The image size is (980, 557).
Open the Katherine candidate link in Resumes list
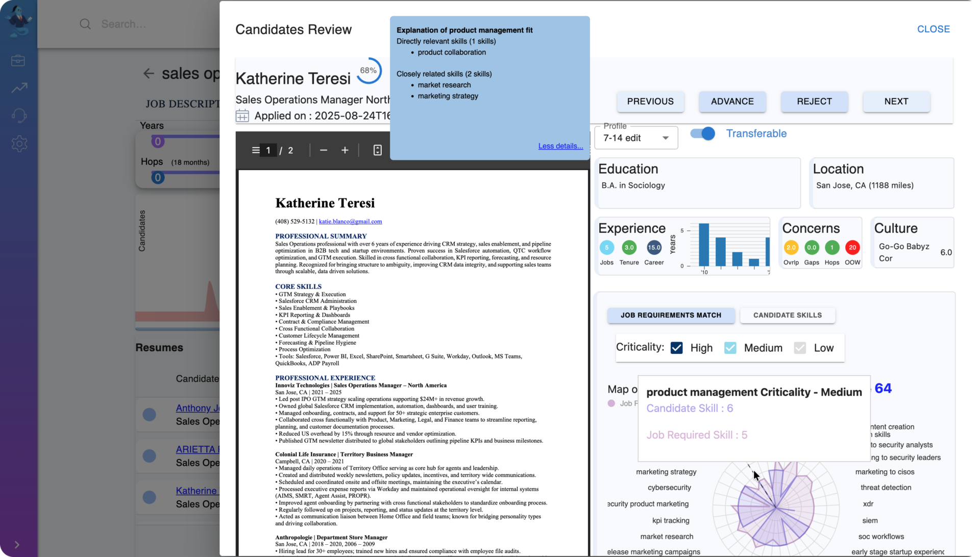[198, 491]
